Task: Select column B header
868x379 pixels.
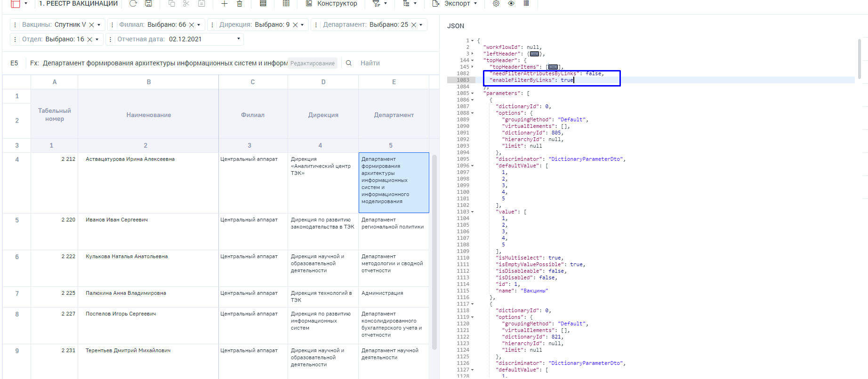Action: (148, 82)
